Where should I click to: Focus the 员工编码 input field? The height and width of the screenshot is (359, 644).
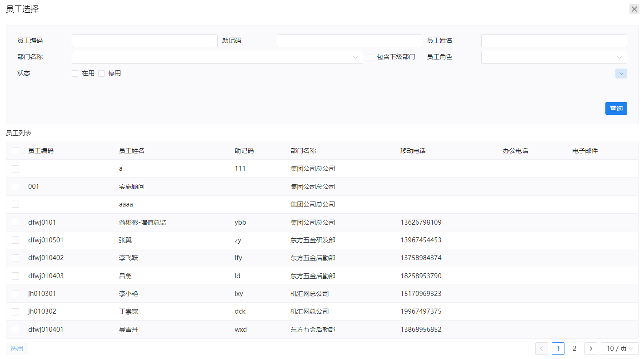click(145, 41)
